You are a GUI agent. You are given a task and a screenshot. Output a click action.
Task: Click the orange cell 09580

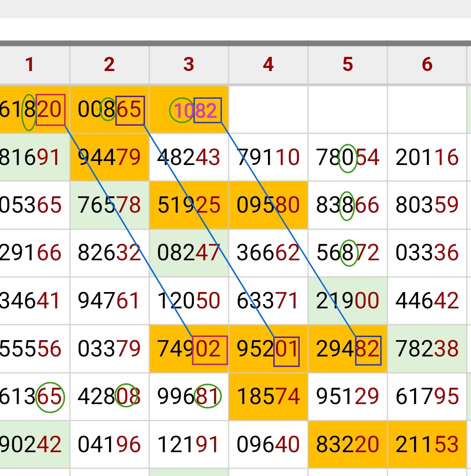(268, 205)
